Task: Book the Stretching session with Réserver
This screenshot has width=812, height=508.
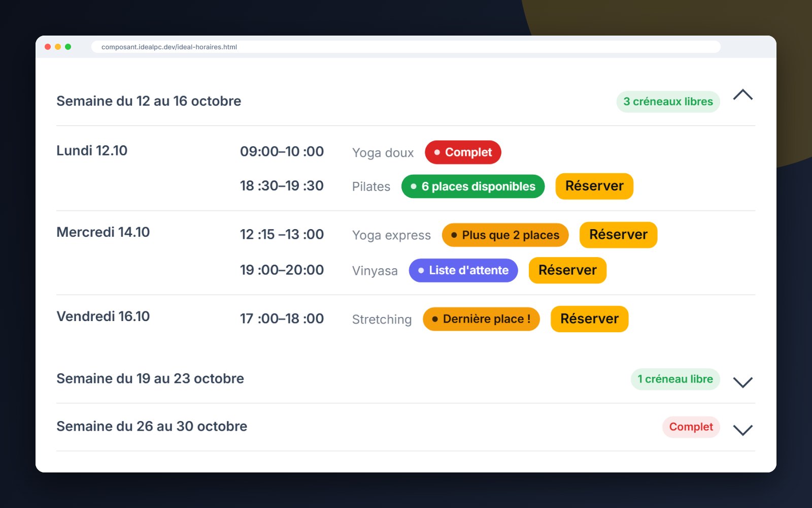Action: tap(589, 319)
